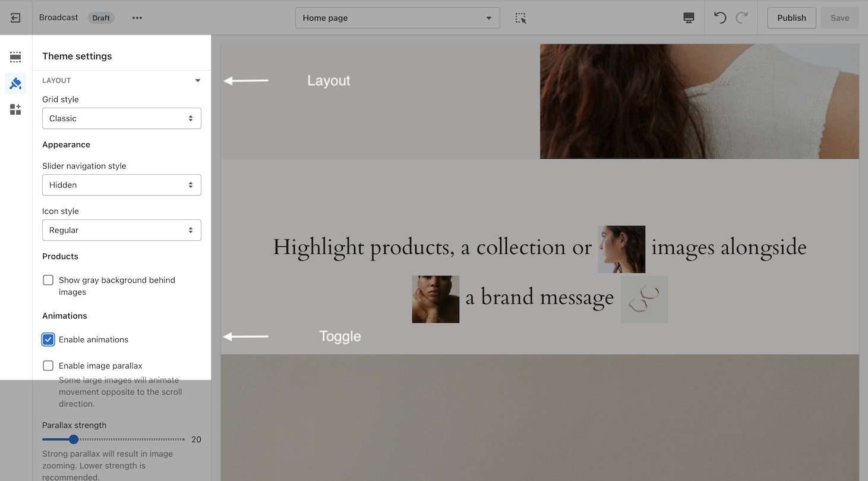Select the Theme settings paintbrush icon
Screen dimensions: 868x481
pos(15,83)
